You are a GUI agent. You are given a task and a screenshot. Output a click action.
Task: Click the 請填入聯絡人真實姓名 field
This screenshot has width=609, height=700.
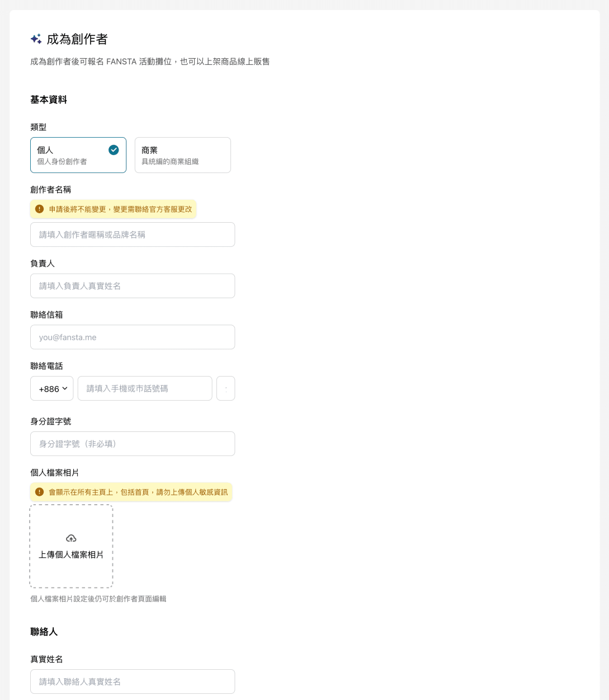click(x=133, y=682)
